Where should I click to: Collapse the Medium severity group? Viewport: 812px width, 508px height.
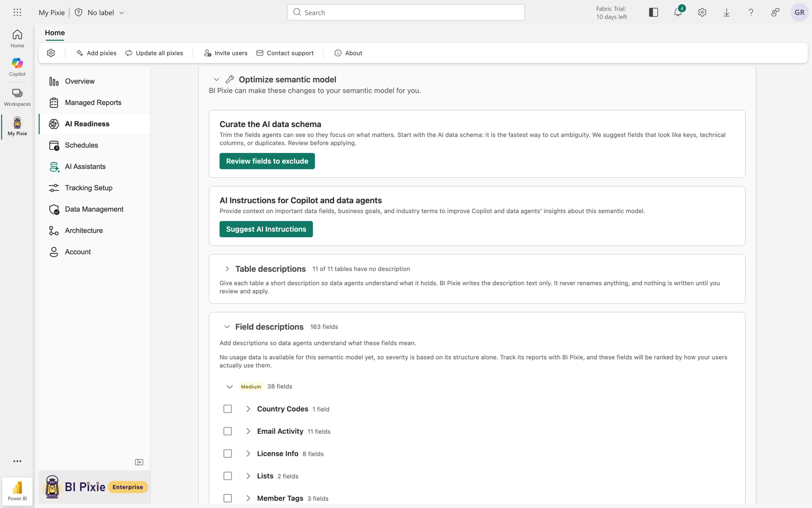click(229, 387)
